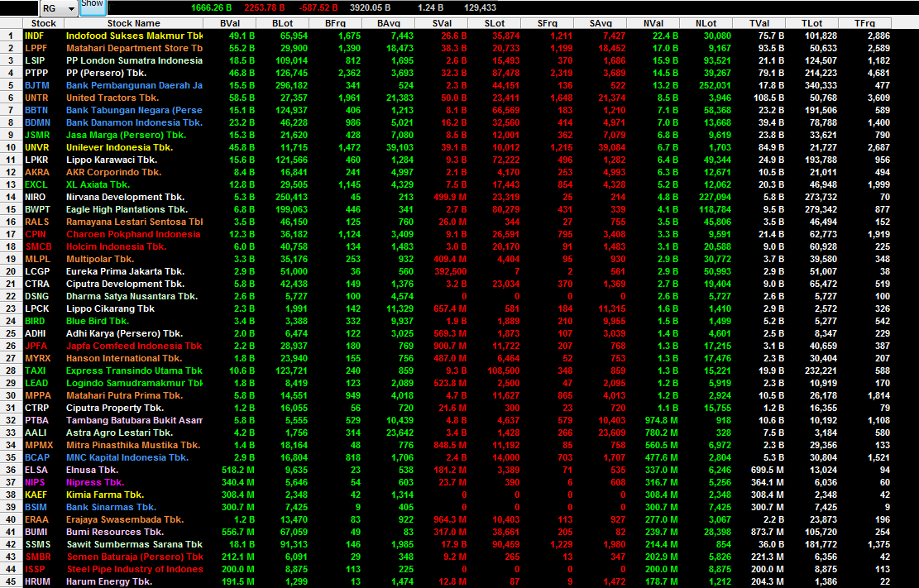Select the BWPT stock code

[37, 209]
